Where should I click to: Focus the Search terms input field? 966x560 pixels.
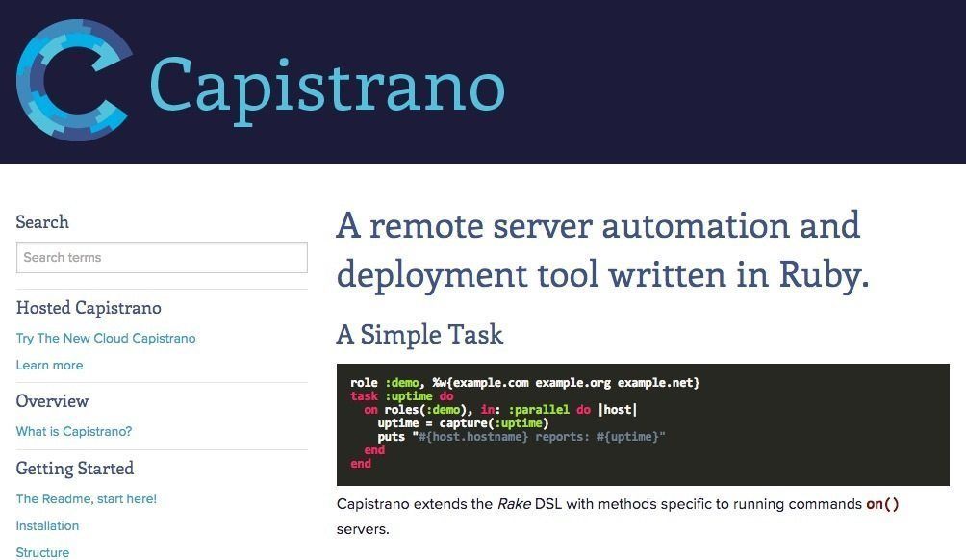(x=162, y=258)
